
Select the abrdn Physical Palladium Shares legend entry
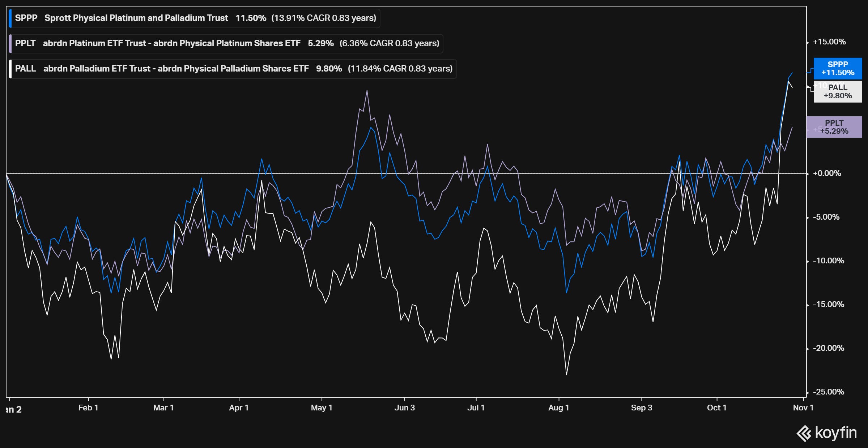(176, 69)
